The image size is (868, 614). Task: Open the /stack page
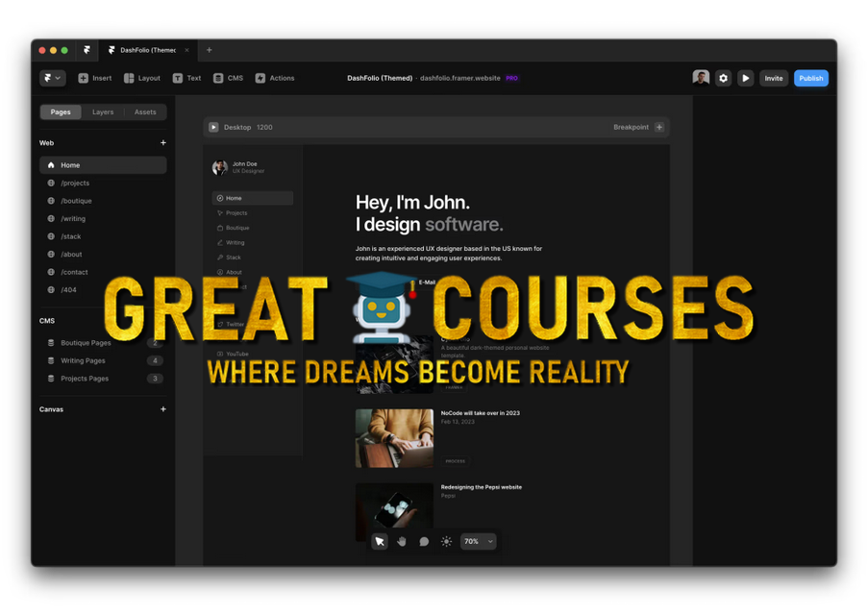pyautogui.click(x=103, y=236)
